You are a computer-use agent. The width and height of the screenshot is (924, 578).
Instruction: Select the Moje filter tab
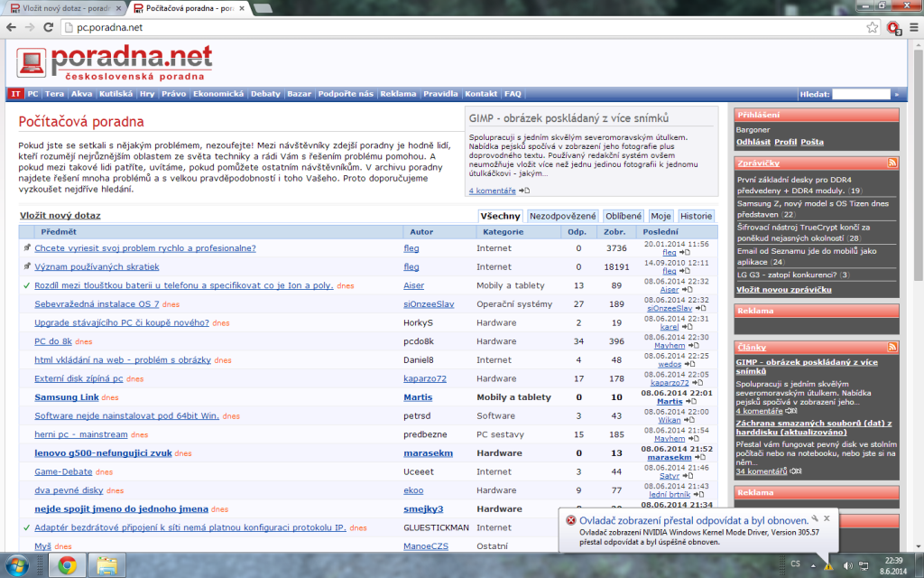pos(661,216)
